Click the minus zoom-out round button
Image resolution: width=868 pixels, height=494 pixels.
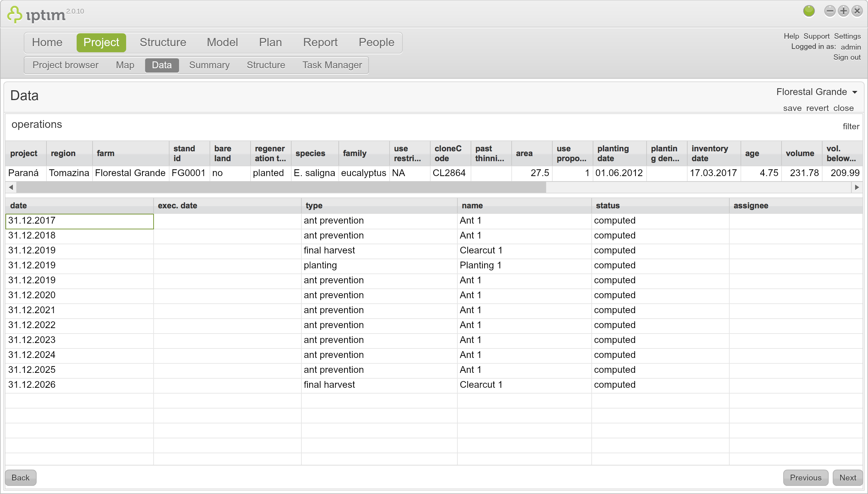[x=830, y=11]
